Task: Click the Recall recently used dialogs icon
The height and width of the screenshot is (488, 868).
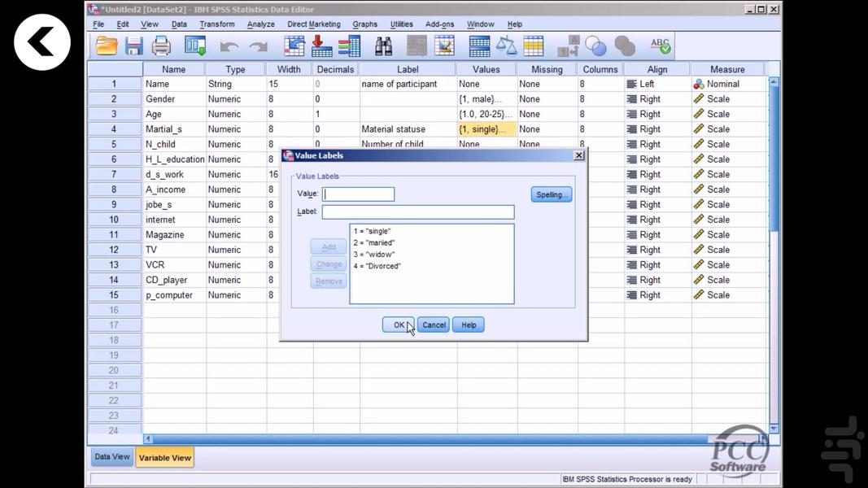Action: (195, 46)
